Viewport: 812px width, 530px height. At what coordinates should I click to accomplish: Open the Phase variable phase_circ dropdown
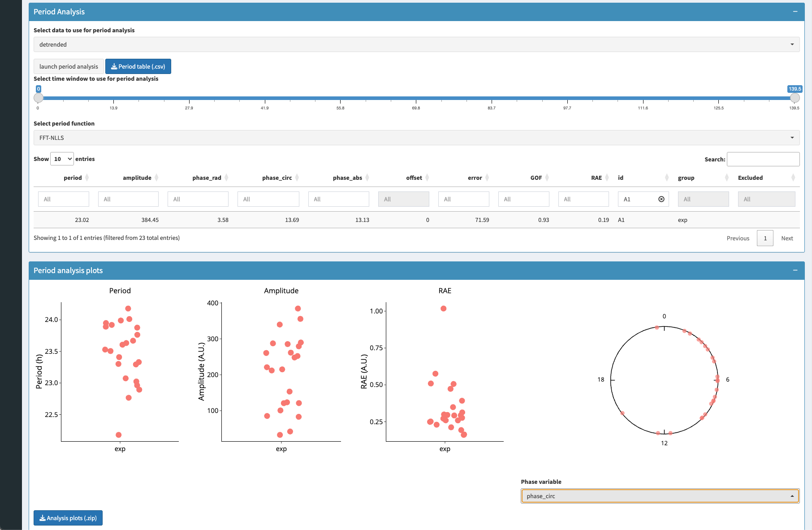pos(660,496)
